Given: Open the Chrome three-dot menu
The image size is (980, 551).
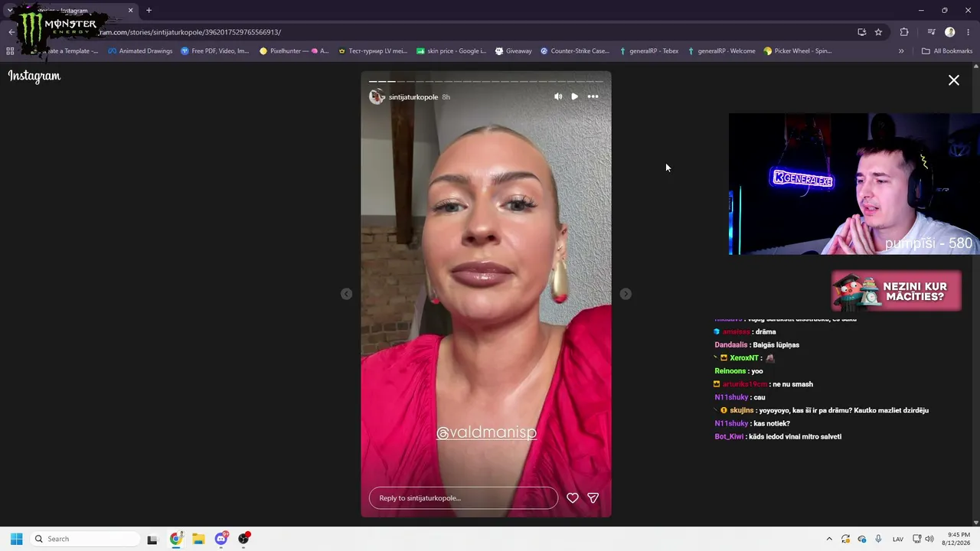Looking at the screenshot, I should (x=969, y=32).
